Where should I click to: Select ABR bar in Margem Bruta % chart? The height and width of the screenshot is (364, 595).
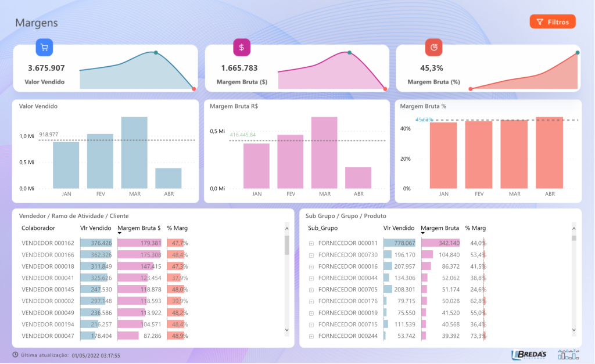click(x=550, y=153)
